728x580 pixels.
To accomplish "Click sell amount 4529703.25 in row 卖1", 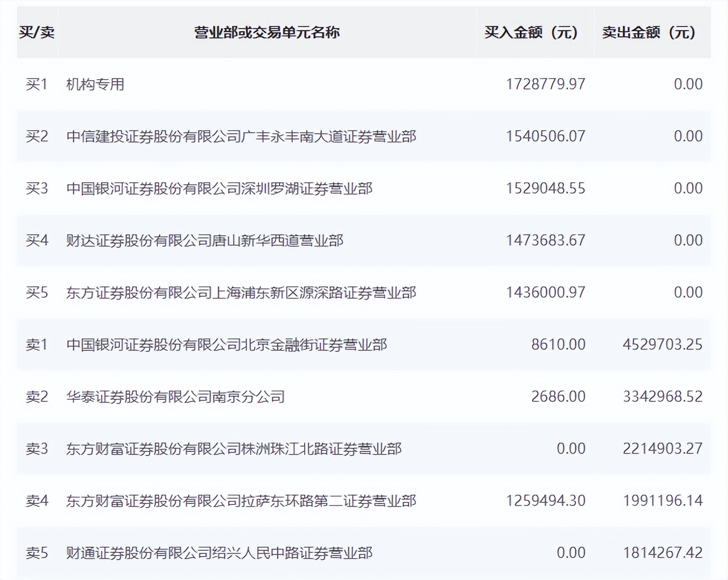I will [x=662, y=344].
